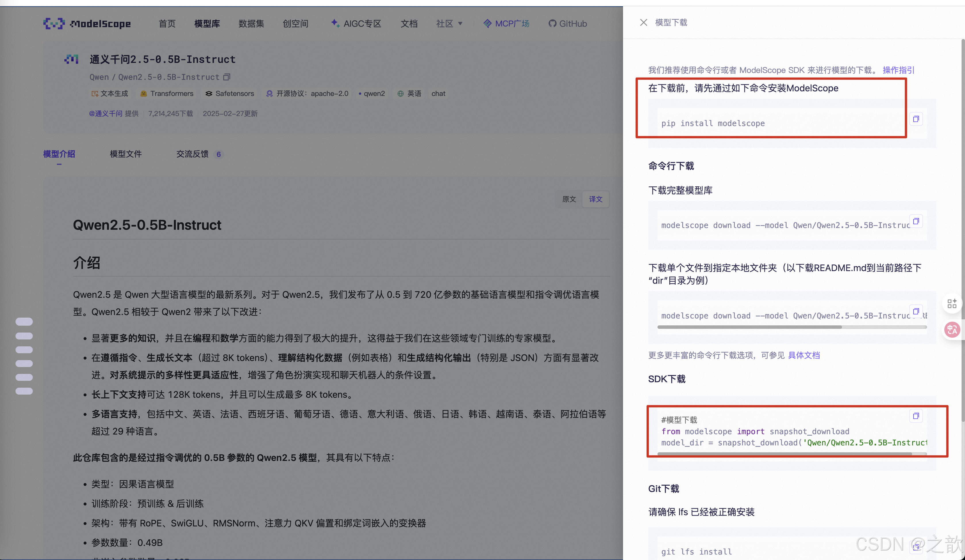Click the 英语 language tag
The image size is (965, 560).
point(409,93)
